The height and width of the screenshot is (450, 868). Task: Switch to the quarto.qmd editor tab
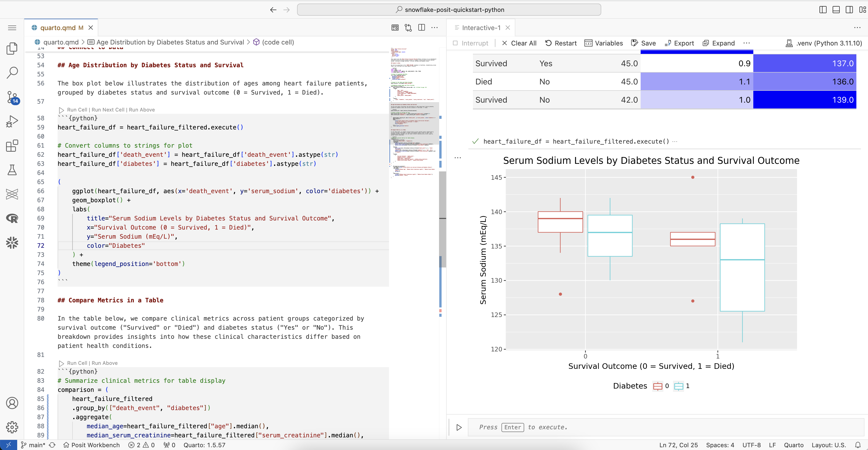58,28
